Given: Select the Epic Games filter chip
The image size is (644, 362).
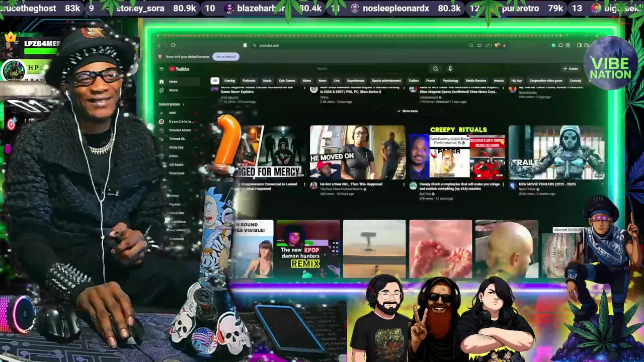Looking at the screenshot, I should tap(287, 80).
